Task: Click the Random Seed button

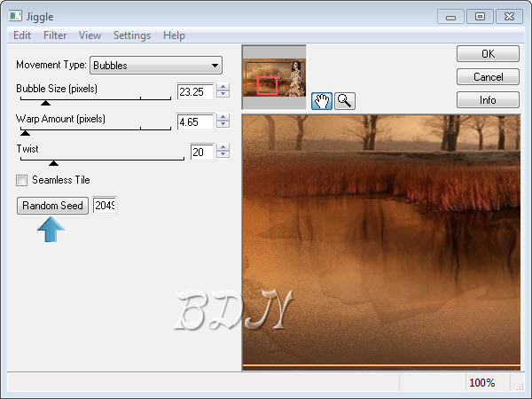Action: coord(52,206)
